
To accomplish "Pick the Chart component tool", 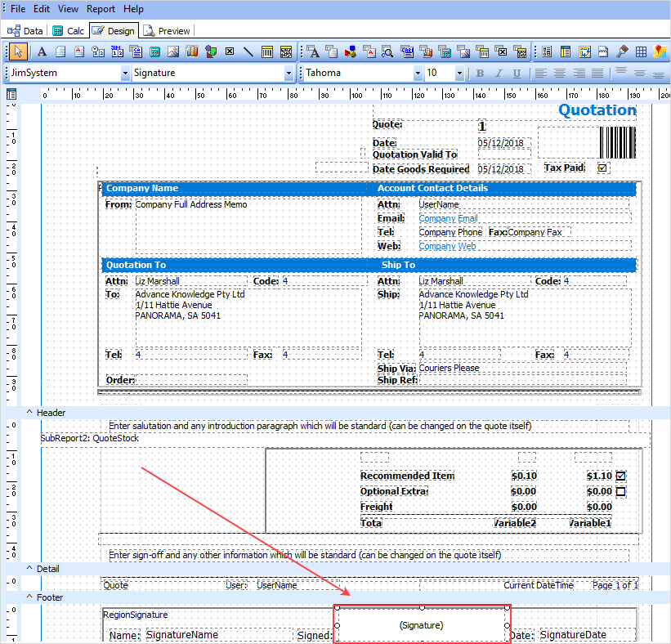I will click(x=191, y=51).
